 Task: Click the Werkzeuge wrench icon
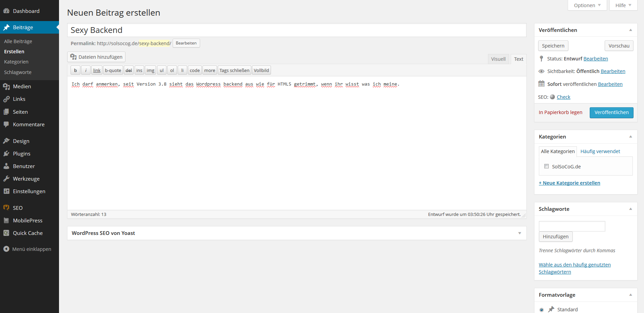[x=6, y=179]
